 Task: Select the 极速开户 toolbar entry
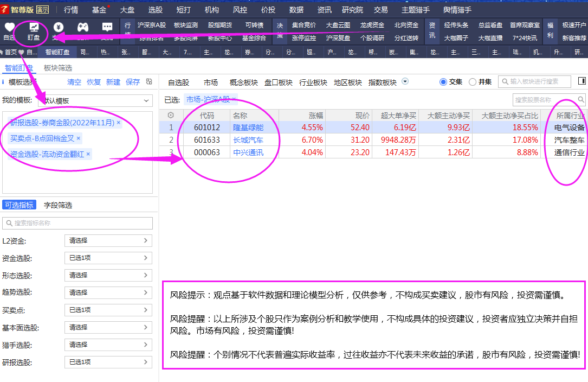click(x=574, y=25)
